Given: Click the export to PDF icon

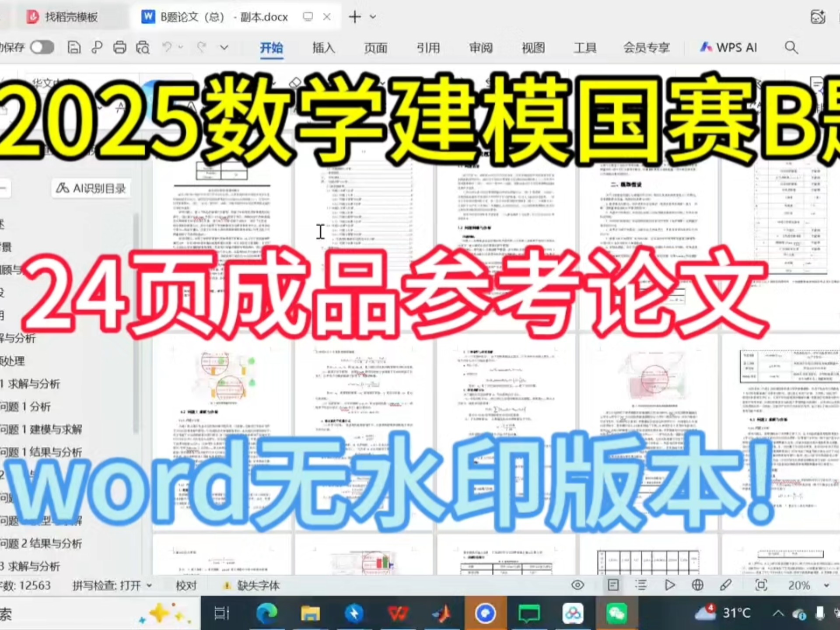Looking at the screenshot, I should tap(97, 47).
